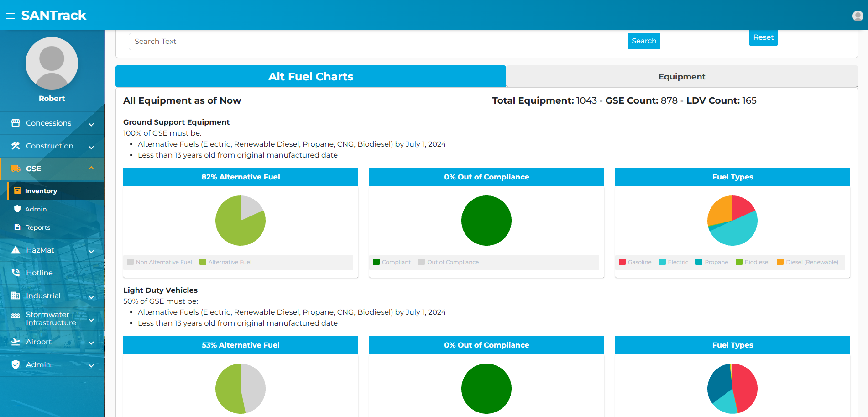Click the bottom Admin shield-check icon

[x=16, y=364]
